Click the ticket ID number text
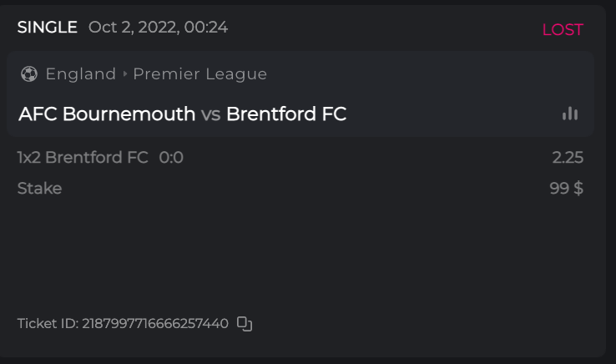 155,324
